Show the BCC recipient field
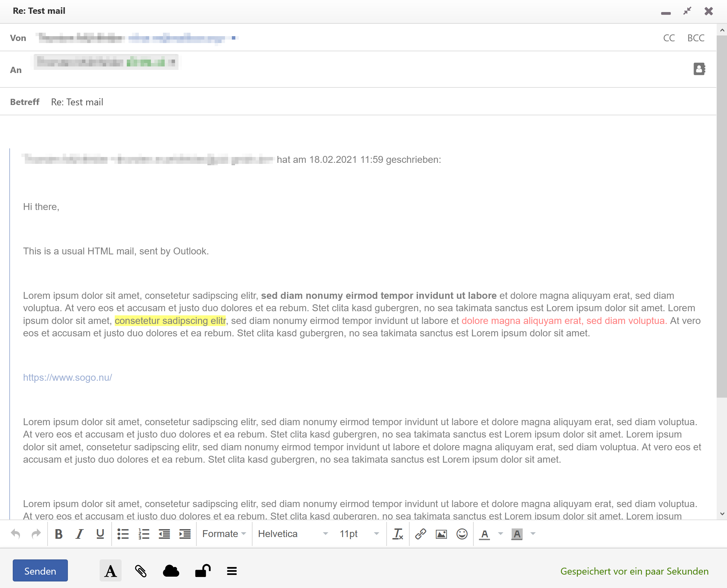This screenshot has width=727, height=588. (696, 38)
